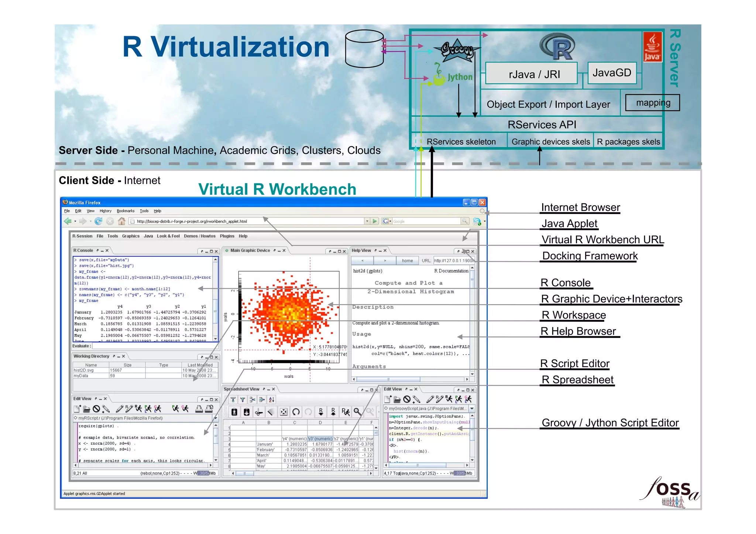Click the Firefox address bar

pyautogui.click(x=247, y=221)
